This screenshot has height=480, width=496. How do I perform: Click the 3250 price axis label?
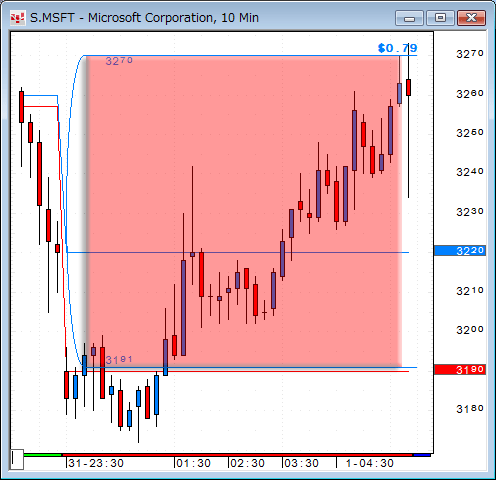click(x=470, y=133)
